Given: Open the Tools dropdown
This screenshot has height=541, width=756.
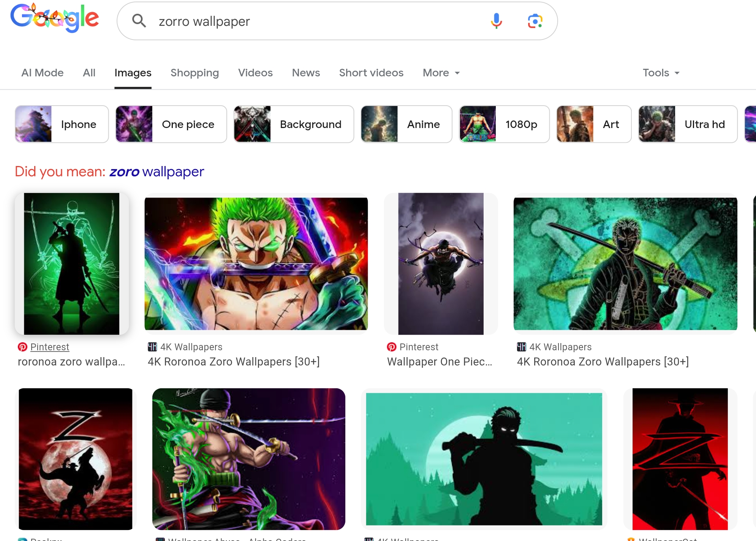Looking at the screenshot, I should pos(661,73).
